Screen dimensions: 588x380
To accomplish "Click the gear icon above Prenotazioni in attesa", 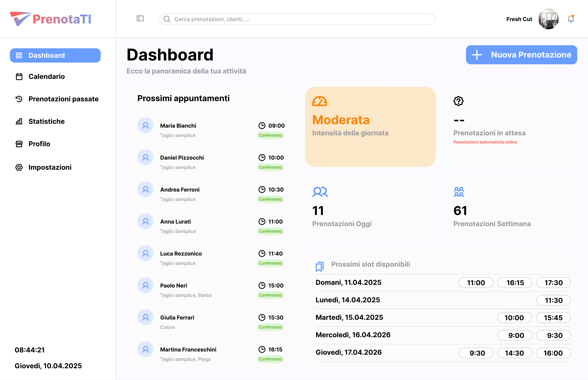I will 458,101.
